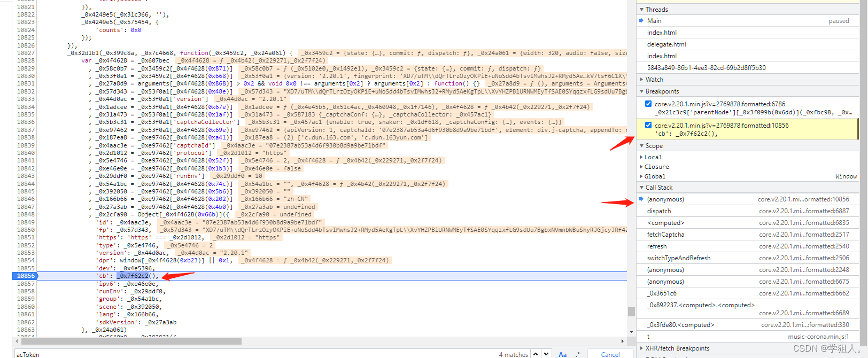868x358 pixels.
Task: Expand the Closure scope
Action: 655,167
